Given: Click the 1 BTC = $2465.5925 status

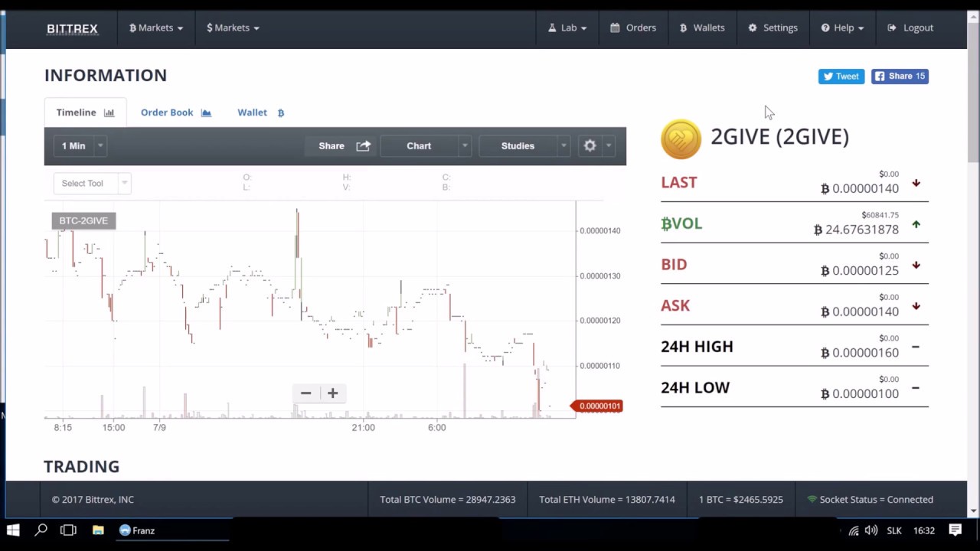Looking at the screenshot, I should [x=741, y=499].
